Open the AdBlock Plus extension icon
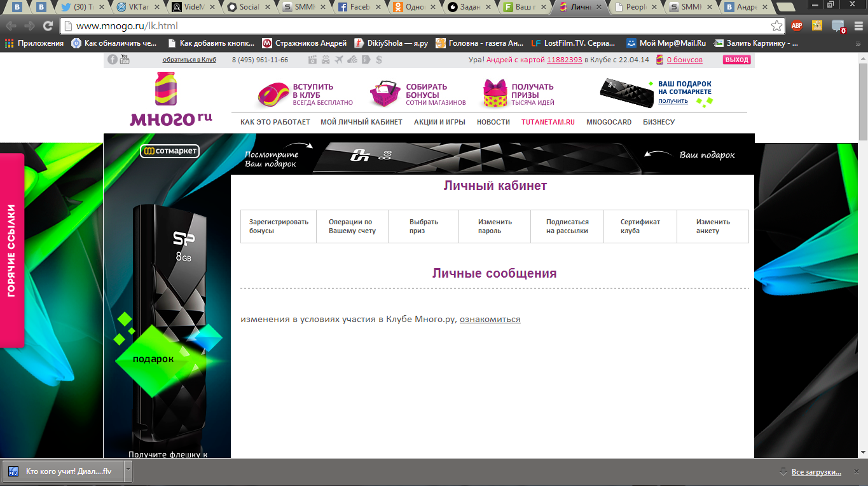This screenshot has height=486, width=868. tap(797, 26)
